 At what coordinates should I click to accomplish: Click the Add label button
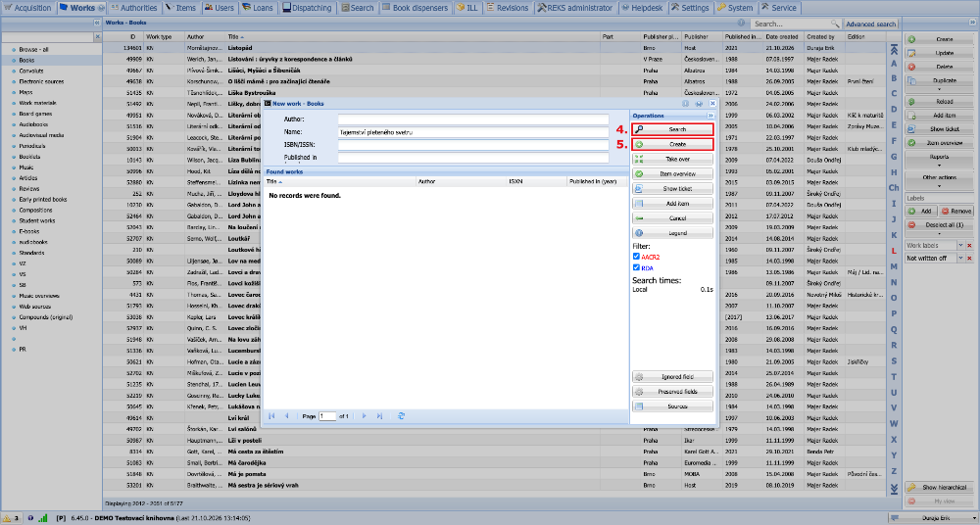pyautogui.click(x=921, y=212)
